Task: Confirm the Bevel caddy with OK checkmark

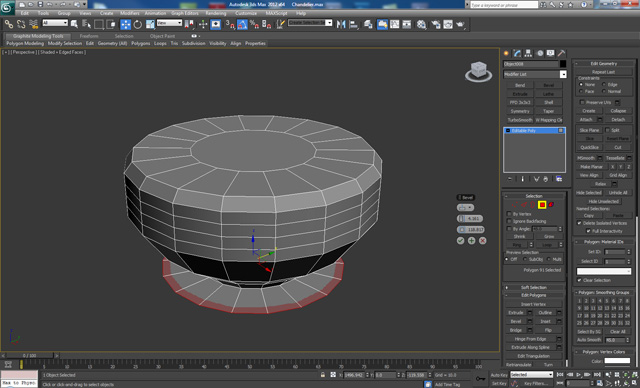Action: click(x=460, y=241)
